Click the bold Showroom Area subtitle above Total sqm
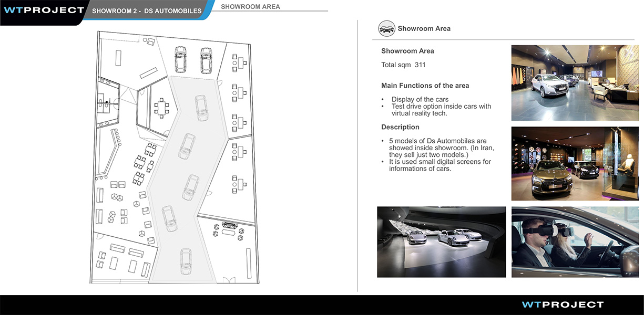This screenshot has width=644, height=315. coord(407,51)
